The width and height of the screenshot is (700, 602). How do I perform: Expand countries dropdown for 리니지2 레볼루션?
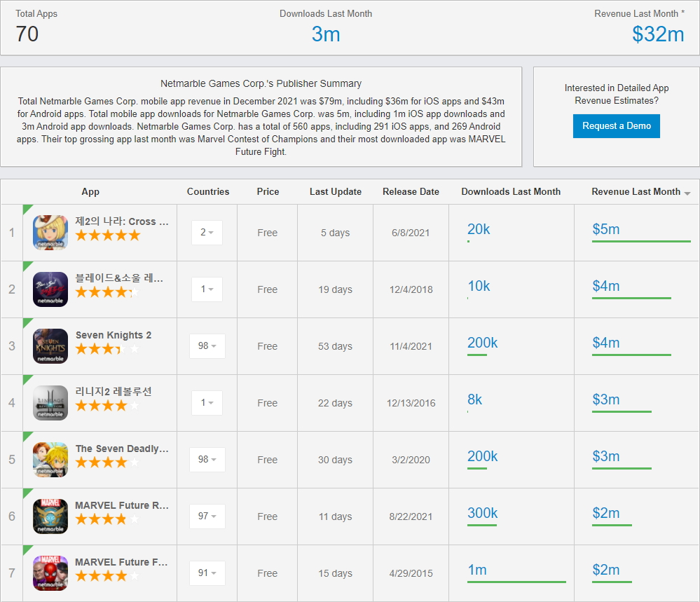207,402
